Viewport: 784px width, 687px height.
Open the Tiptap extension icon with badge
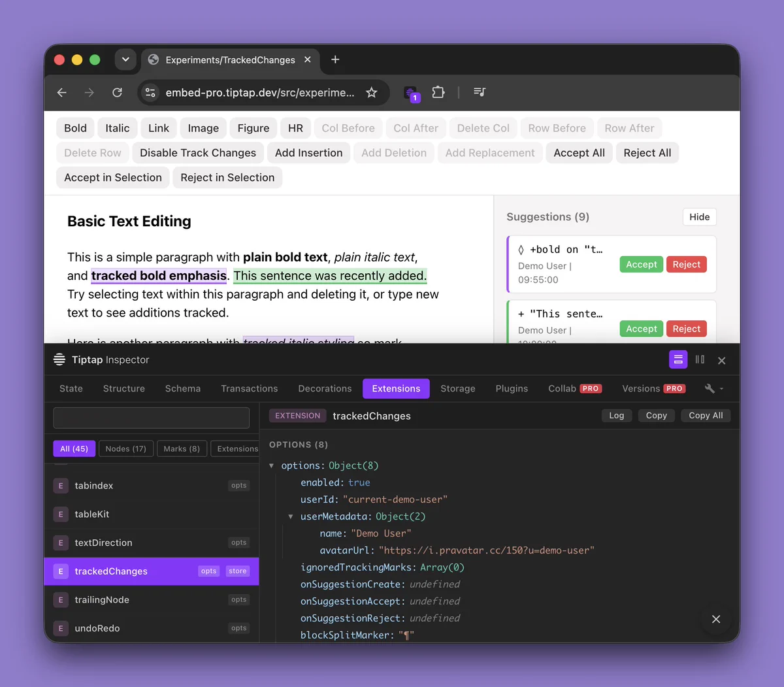(411, 93)
